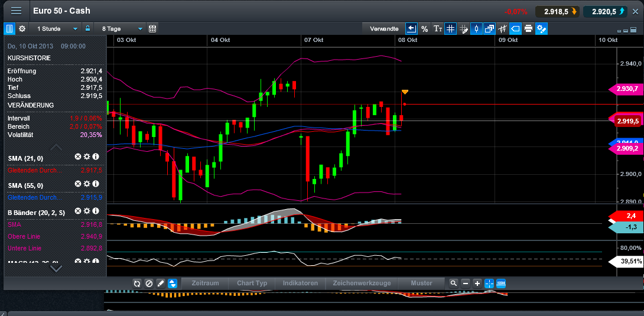Click Untere Linie value 2.892,8
This screenshot has height=316, width=644.
(x=92, y=248)
